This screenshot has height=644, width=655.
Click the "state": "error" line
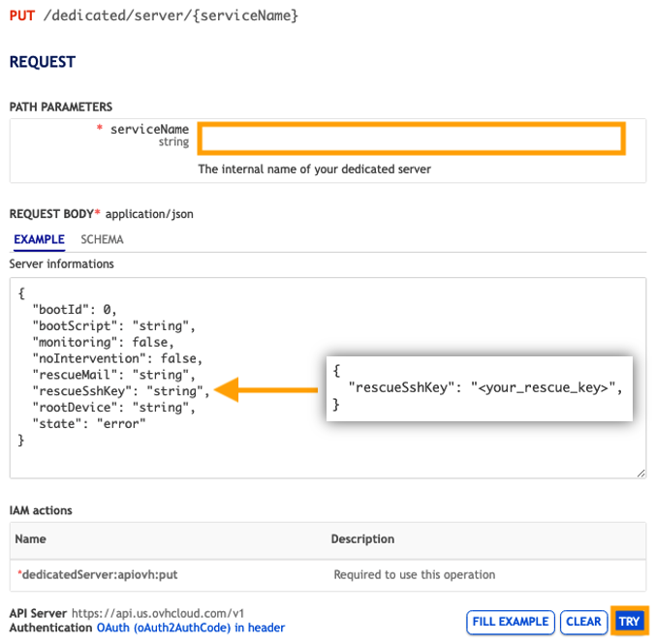pos(89,423)
